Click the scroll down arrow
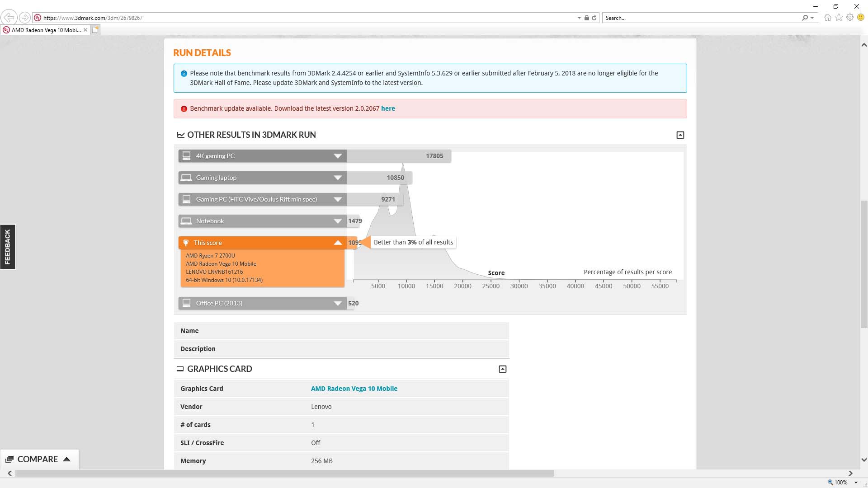The height and width of the screenshot is (488, 868). [x=864, y=460]
